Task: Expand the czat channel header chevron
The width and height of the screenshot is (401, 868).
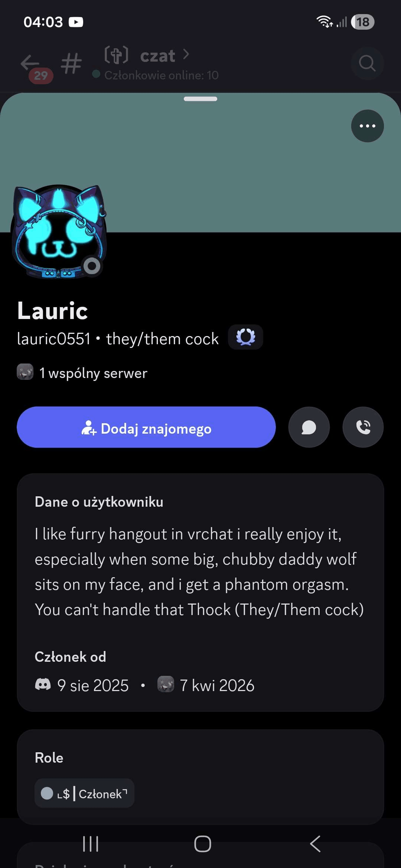Action: click(x=186, y=55)
